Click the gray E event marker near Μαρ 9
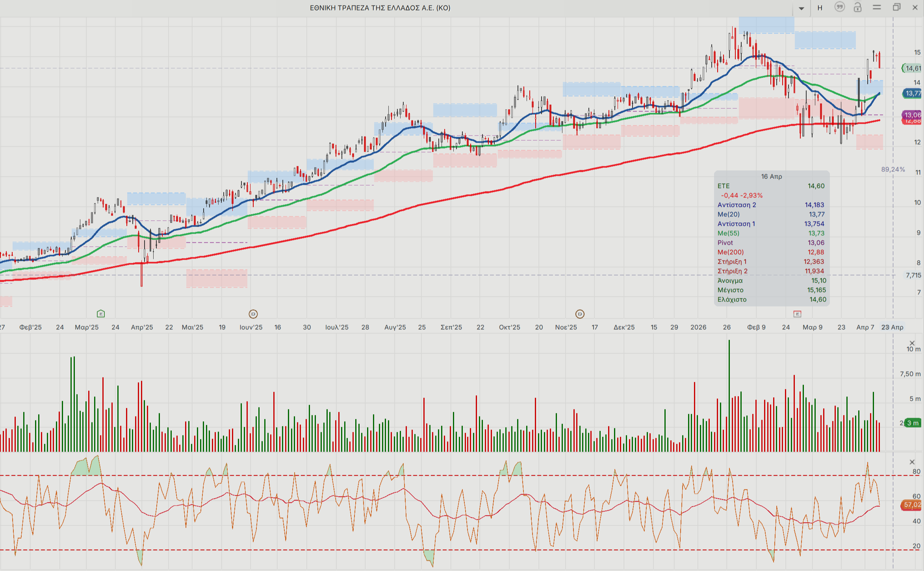924x571 pixels. point(797,314)
